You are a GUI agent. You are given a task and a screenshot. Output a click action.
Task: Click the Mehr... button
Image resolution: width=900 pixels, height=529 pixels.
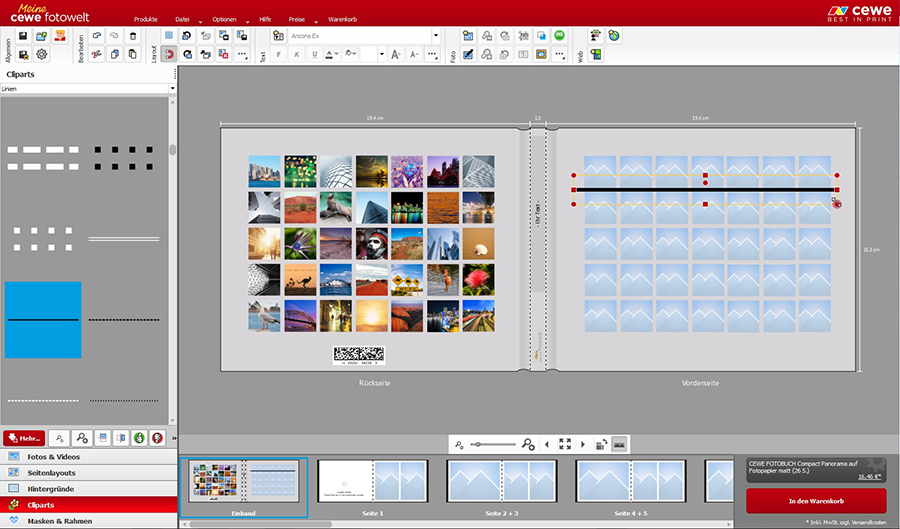point(22,438)
